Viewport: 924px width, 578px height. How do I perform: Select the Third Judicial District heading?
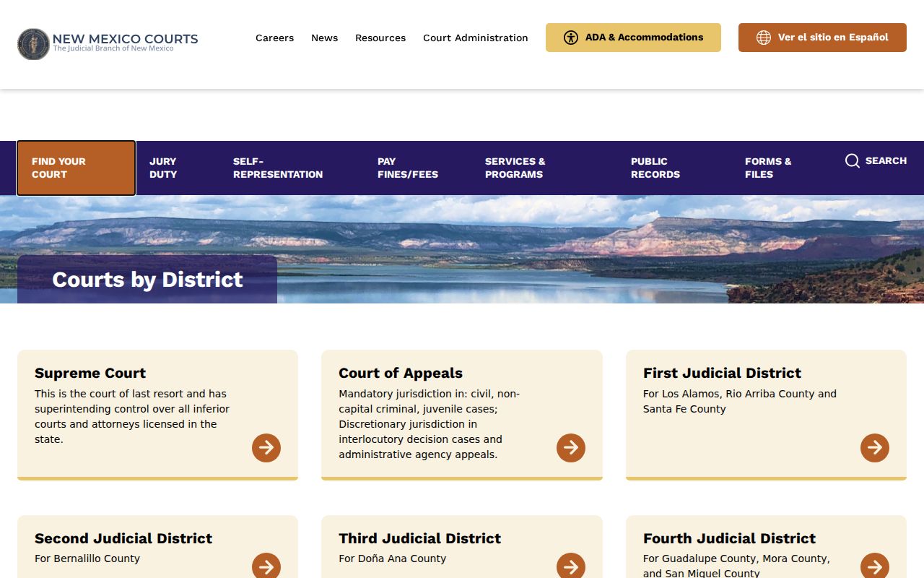[419, 538]
